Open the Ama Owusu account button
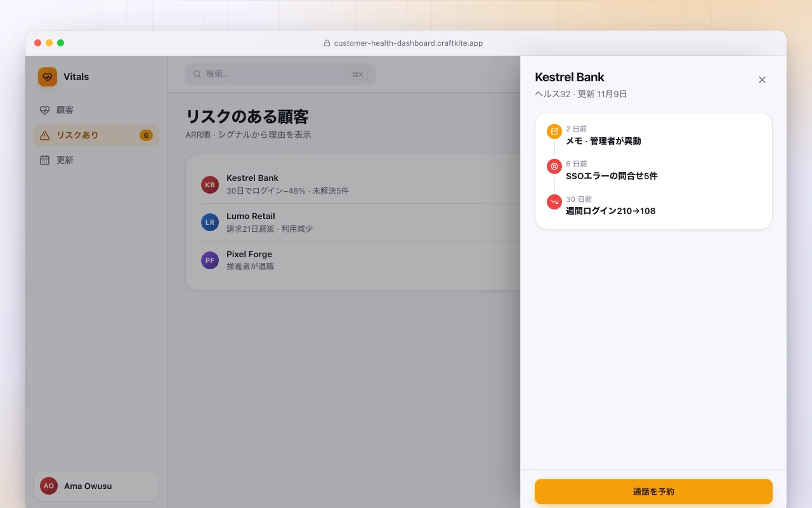This screenshot has width=812, height=508. point(96,486)
